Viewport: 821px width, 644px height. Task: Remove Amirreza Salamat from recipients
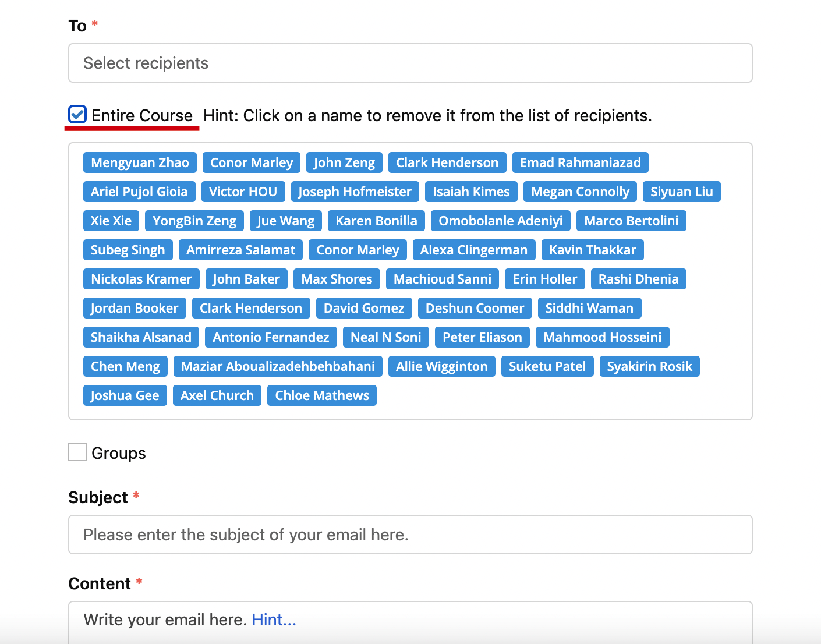(240, 250)
